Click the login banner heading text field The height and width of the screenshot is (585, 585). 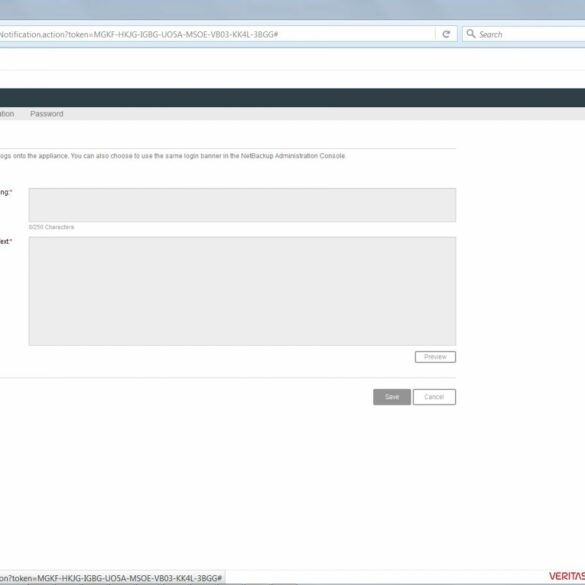242,205
